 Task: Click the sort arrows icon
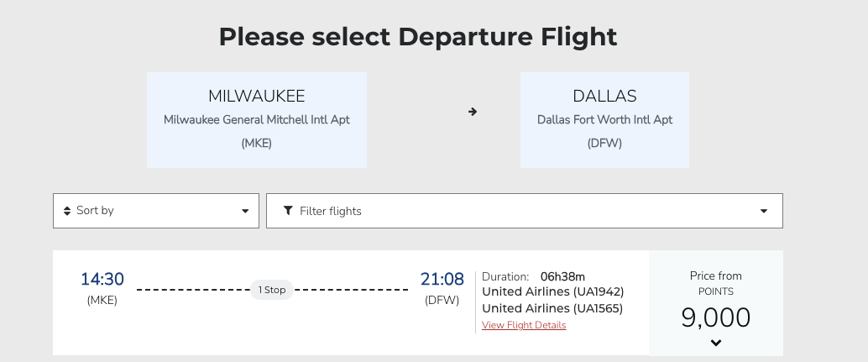(67, 211)
